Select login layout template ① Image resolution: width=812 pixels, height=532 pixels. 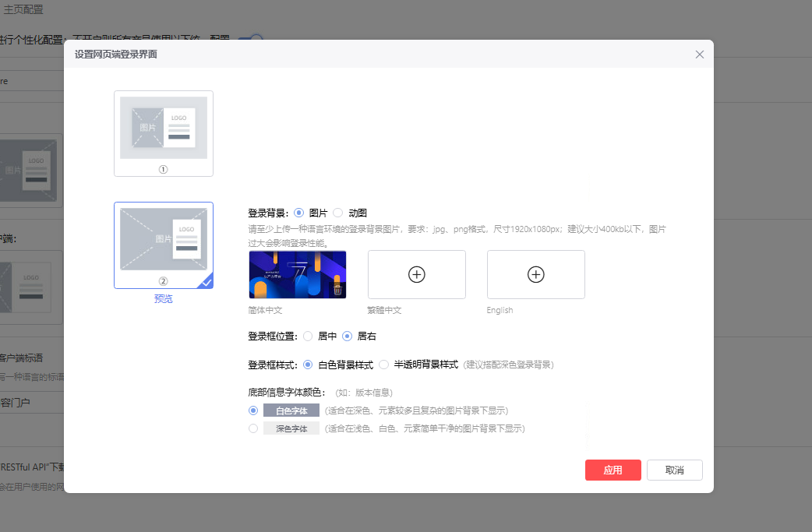click(x=164, y=129)
